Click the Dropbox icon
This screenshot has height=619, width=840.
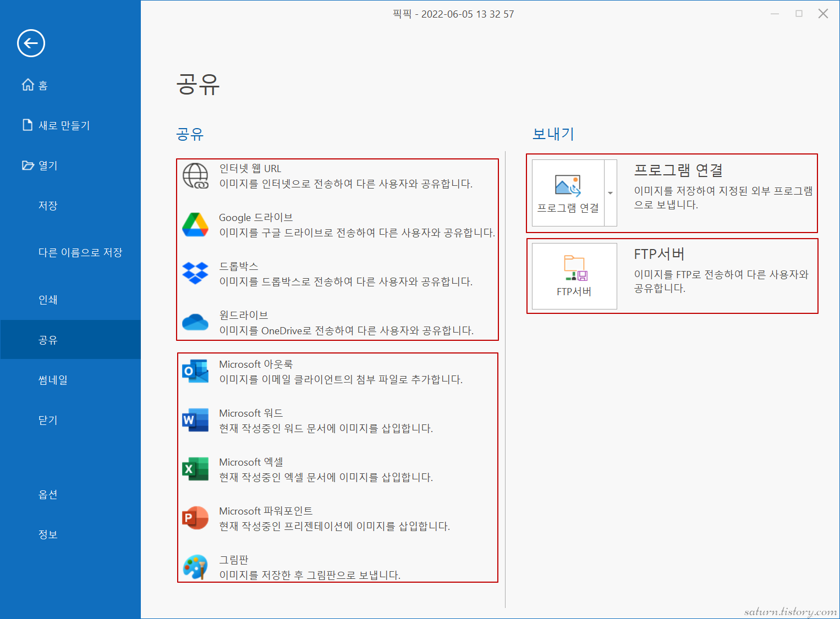point(195,273)
